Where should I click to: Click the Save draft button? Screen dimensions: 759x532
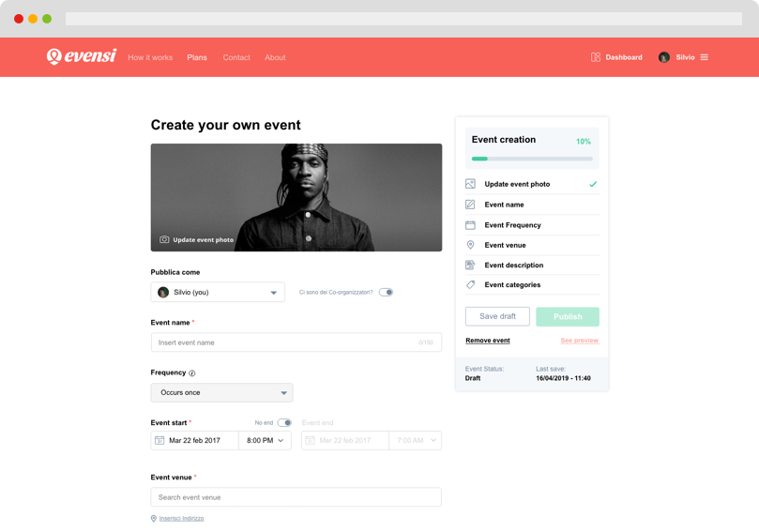(x=497, y=316)
